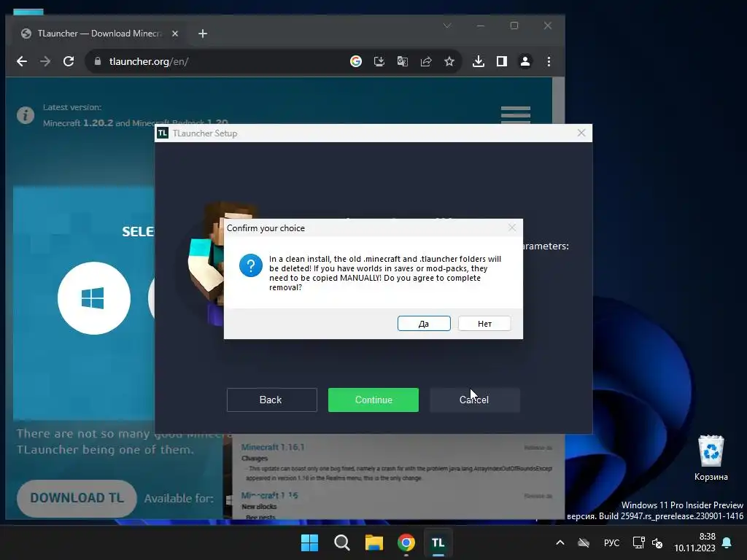Viewport: 747px width, 560px height.
Task: Open the website hamburger menu
Action: (x=516, y=114)
